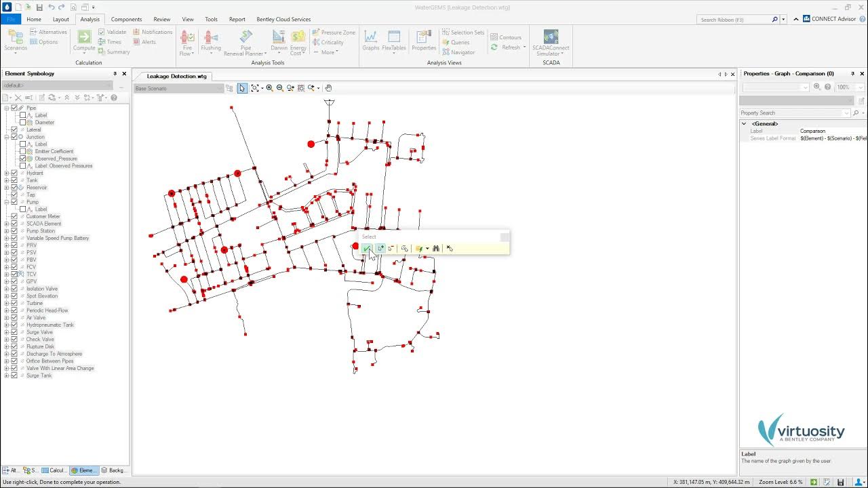Image resolution: width=868 pixels, height=488 pixels.
Task: Open the Properties ribbon button
Action: [424, 41]
